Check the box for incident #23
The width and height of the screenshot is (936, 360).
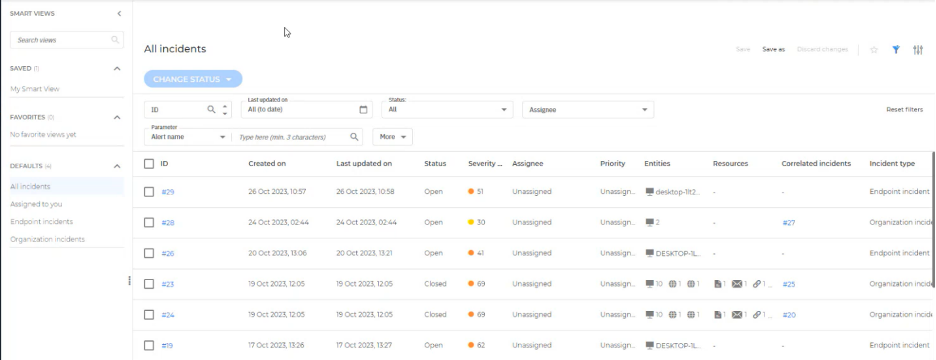[149, 284]
